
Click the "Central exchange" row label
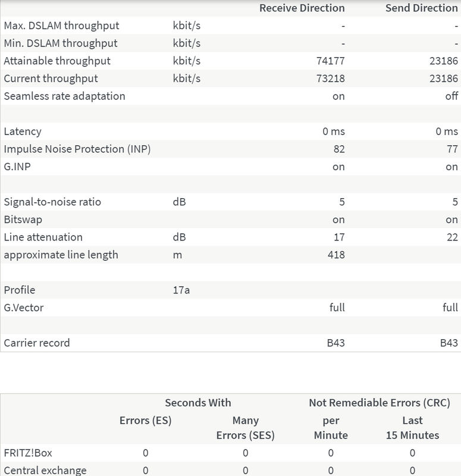[45, 471]
